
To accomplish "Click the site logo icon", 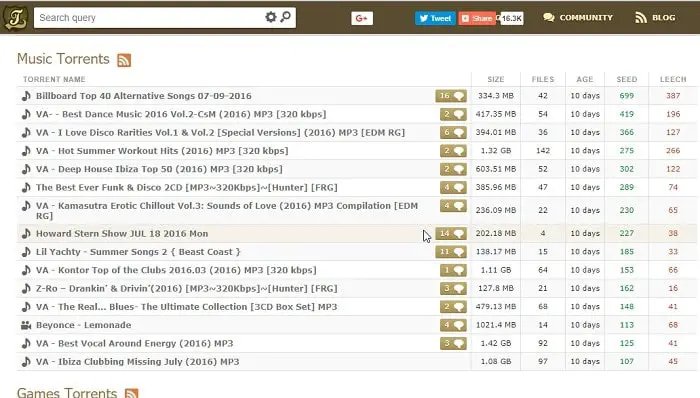I will [16, 18].
